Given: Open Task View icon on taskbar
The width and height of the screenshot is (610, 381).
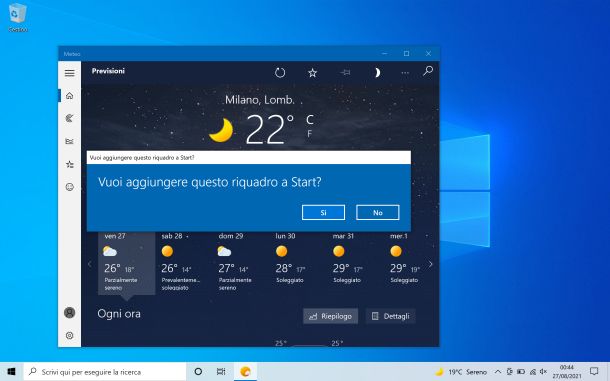Looking at the screenshot, I should click(221, 372).
